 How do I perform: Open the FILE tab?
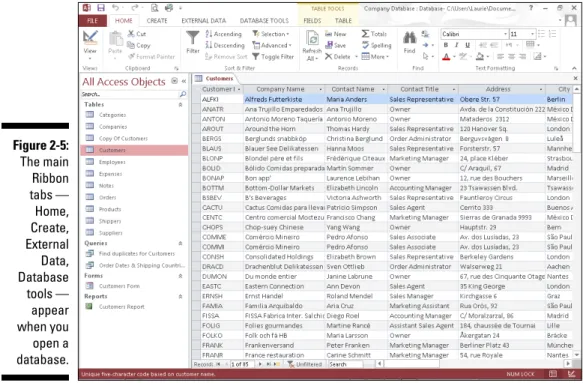(x=93, y=21)
